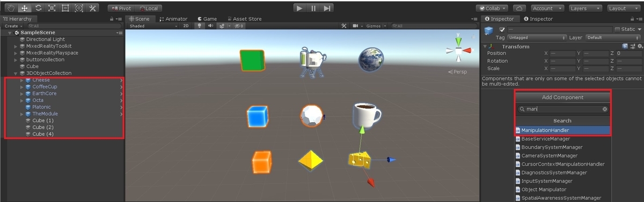Select the Rect tool

point(65,8)
